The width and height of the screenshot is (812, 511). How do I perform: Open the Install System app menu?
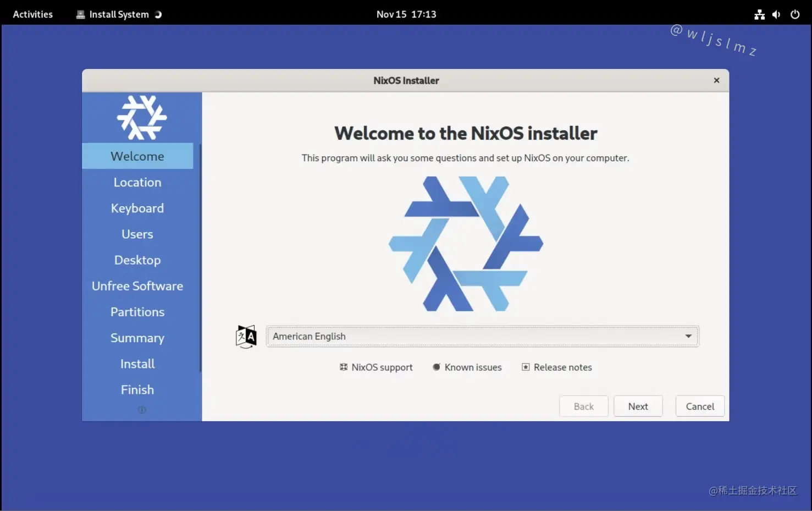[x=119, y=14]
